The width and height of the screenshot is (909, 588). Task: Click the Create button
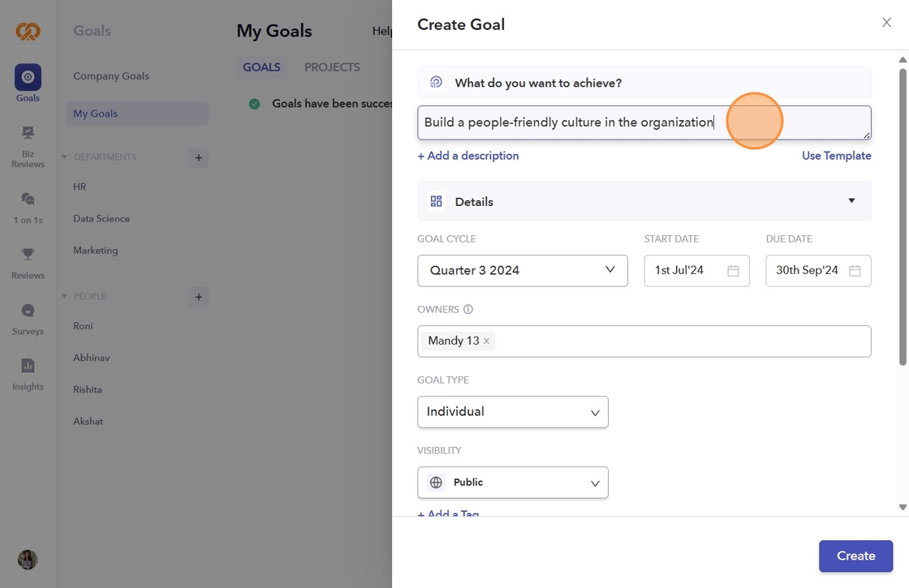point(855,556)
